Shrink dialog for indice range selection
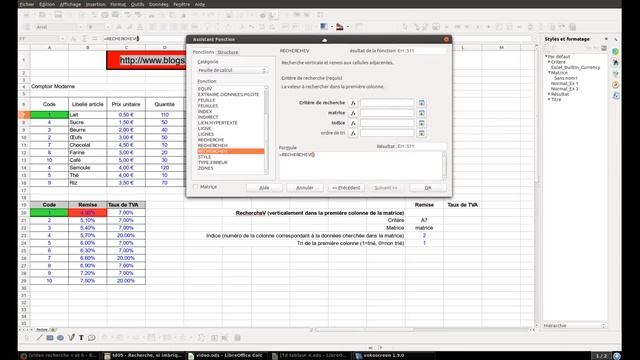The width and height of the screenshot is (640, 360). [x=422, y=123]
